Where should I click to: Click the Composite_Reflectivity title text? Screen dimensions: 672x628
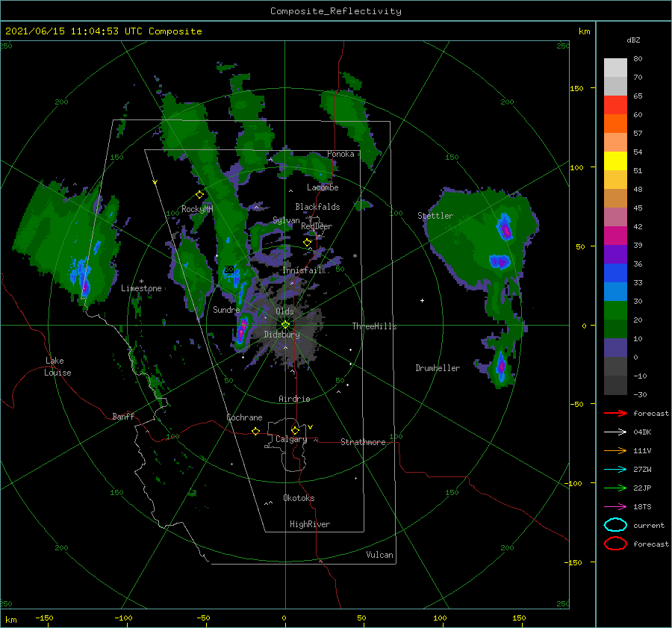(335, 11)
